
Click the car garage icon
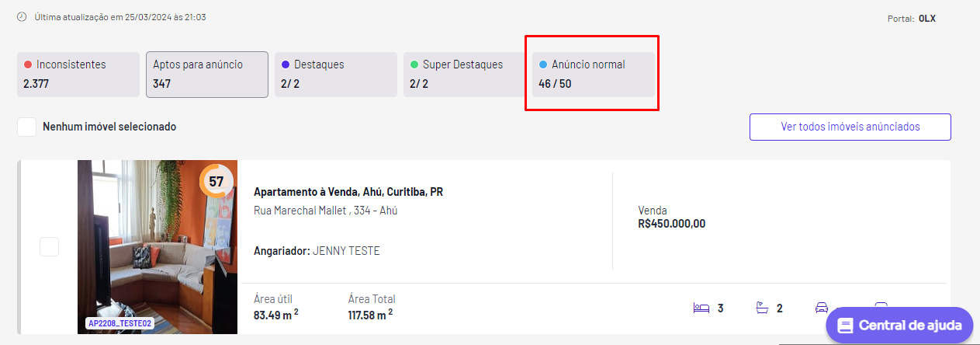pyautogui.click(x=822, y=308)
